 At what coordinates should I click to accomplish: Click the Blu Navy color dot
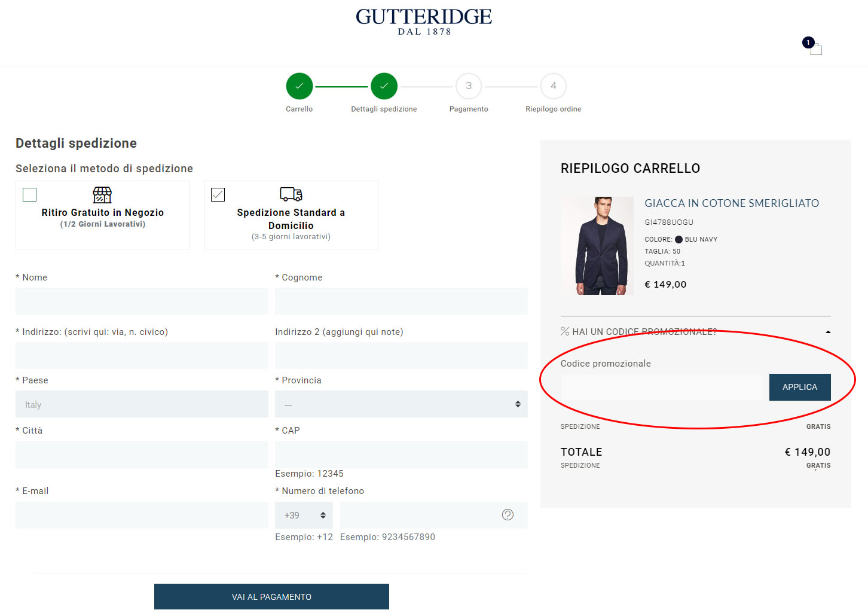679,239
